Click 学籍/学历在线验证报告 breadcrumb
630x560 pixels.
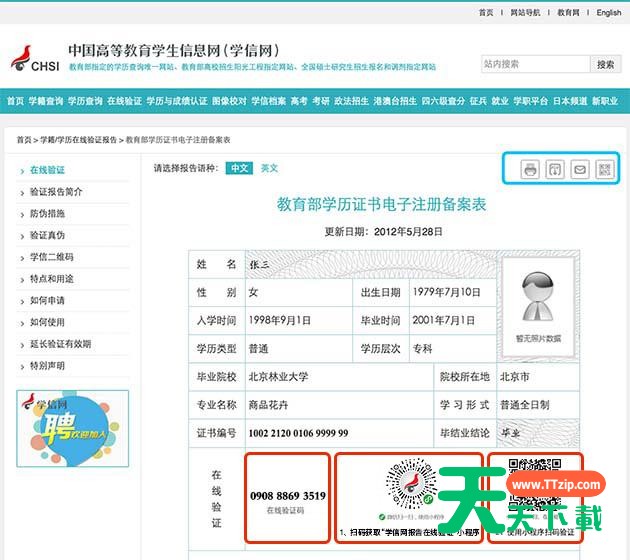tap(78, 140)
